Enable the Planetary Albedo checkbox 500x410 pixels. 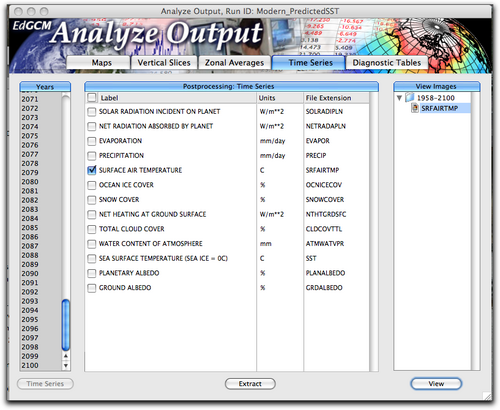point(91,273)
